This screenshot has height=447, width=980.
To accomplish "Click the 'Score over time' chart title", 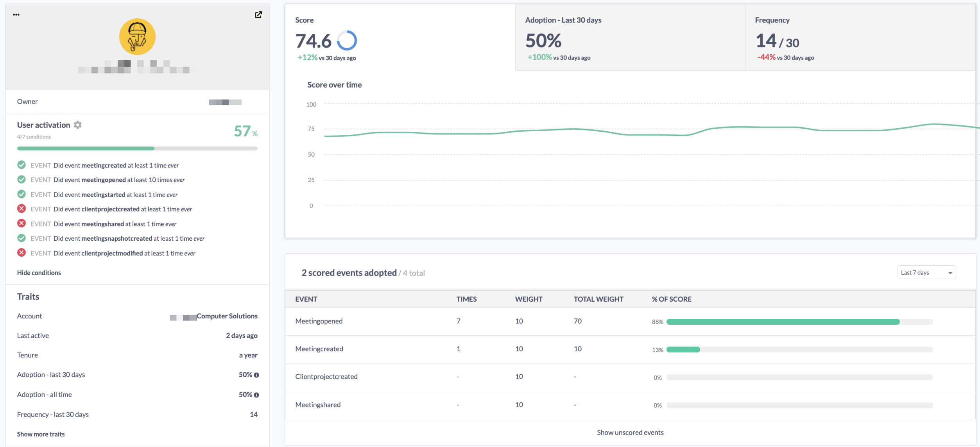I will point(335,85).
